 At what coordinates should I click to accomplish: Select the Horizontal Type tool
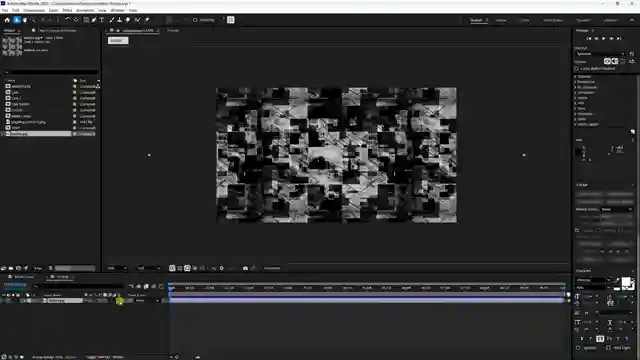(102, 20)
